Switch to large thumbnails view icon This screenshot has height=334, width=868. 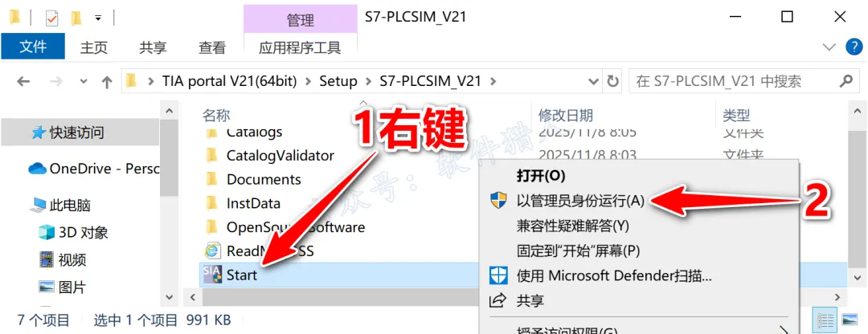point(850,320)
